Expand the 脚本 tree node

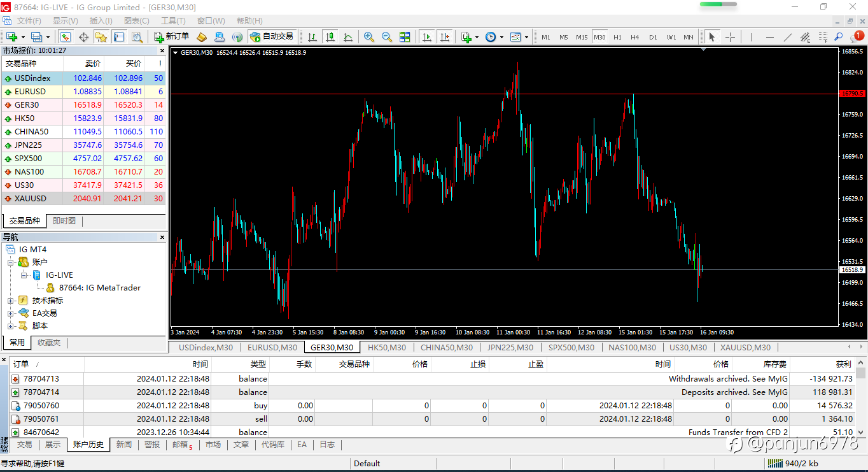[11, 325]
